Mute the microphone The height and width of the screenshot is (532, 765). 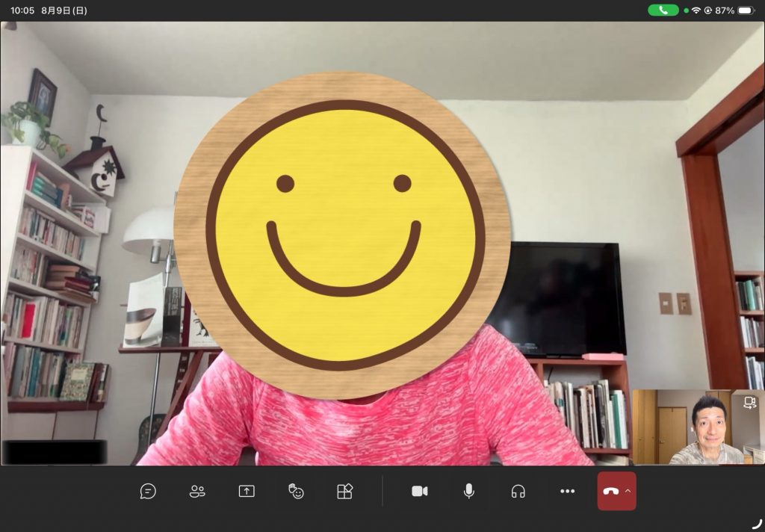[469, 491]
